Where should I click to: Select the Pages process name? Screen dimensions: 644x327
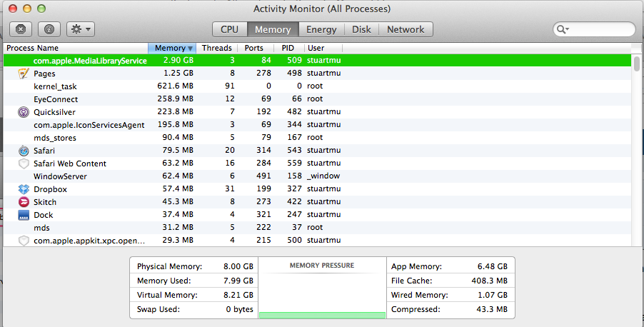(44, 74)
